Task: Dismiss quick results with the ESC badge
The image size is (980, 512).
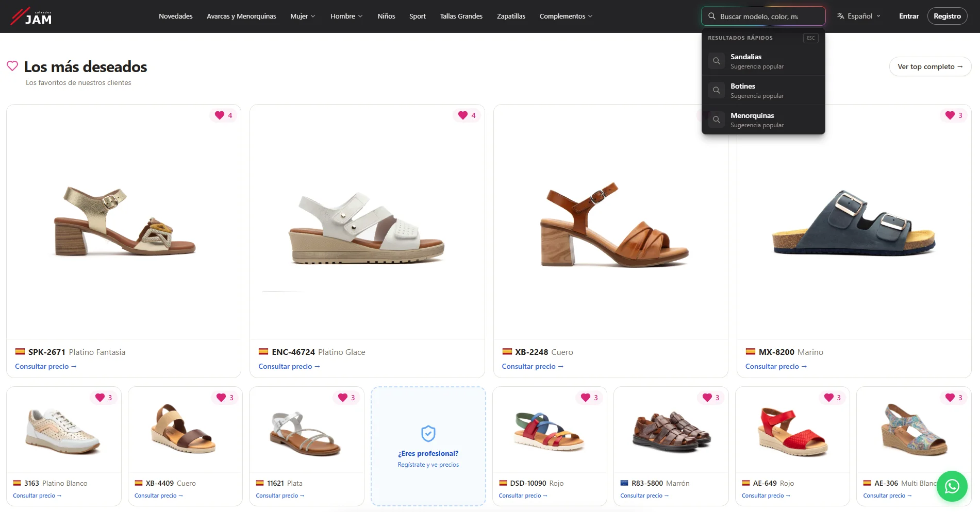Action: 810,38
